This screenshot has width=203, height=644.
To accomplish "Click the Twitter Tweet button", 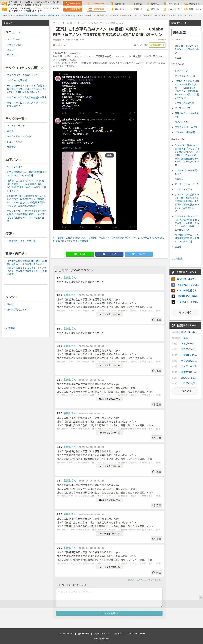I will pyautogui.click(x=139, y=254).
